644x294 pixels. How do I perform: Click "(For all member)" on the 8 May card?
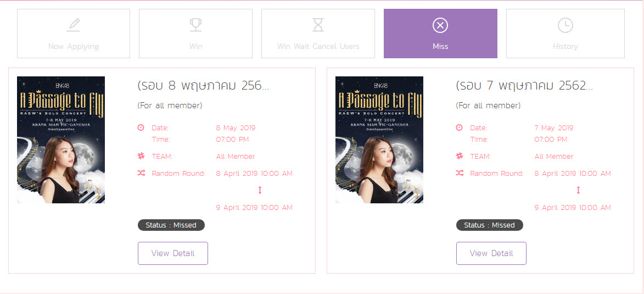170,106
